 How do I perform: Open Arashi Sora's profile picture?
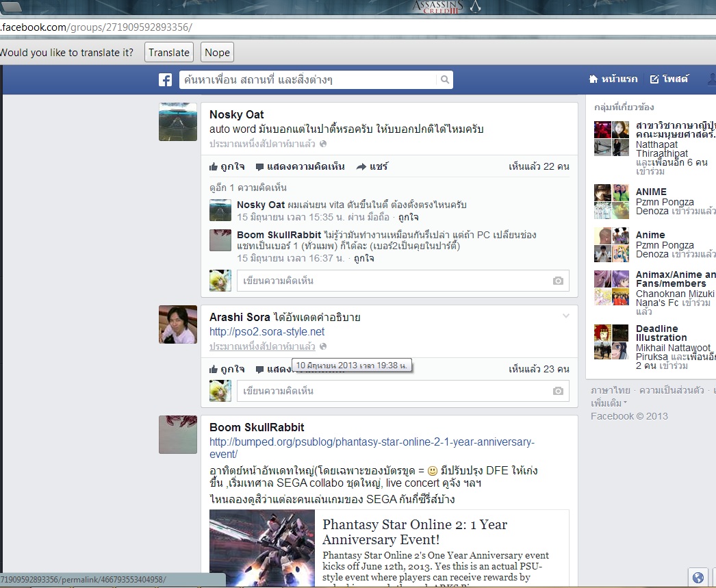pyautogui.click(x=178, y=324)
